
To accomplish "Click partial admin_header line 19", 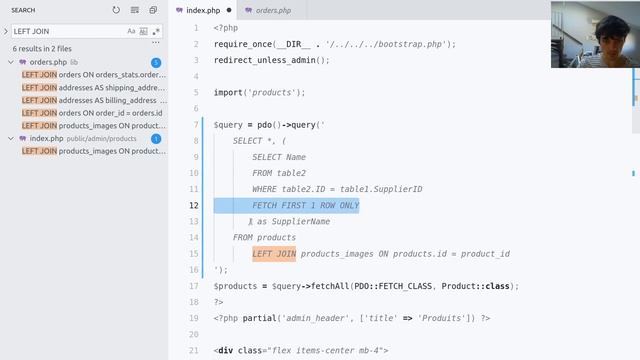I will tap(351, 318).
